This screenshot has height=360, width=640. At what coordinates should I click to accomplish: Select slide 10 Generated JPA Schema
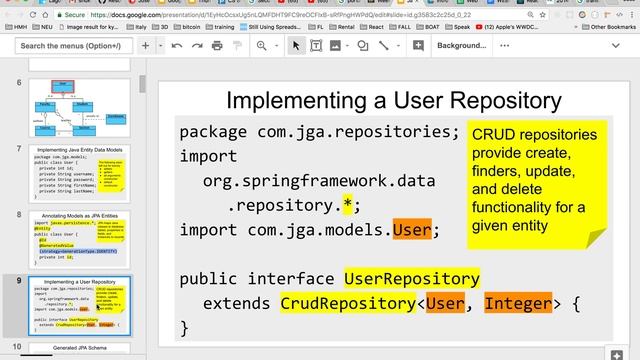[80, 348]
